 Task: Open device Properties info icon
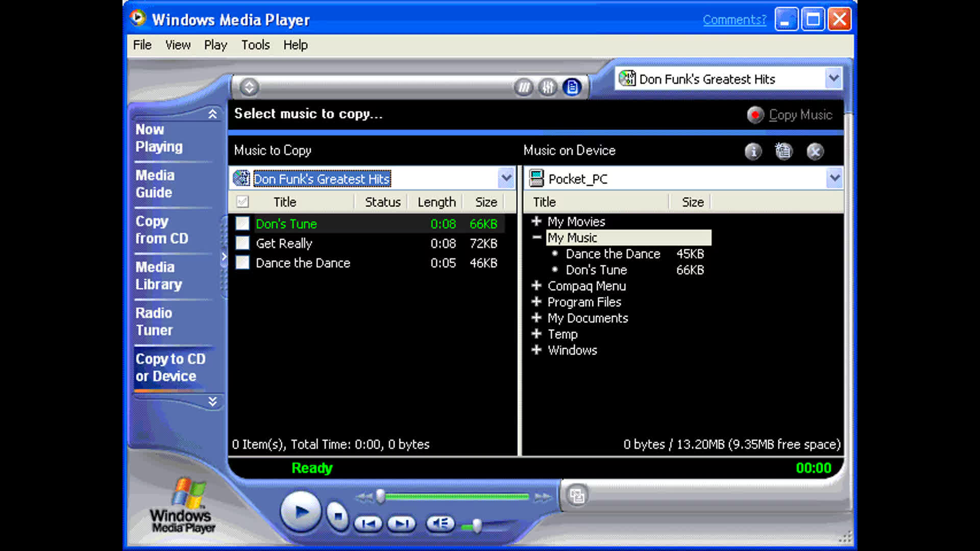(753, 151)
